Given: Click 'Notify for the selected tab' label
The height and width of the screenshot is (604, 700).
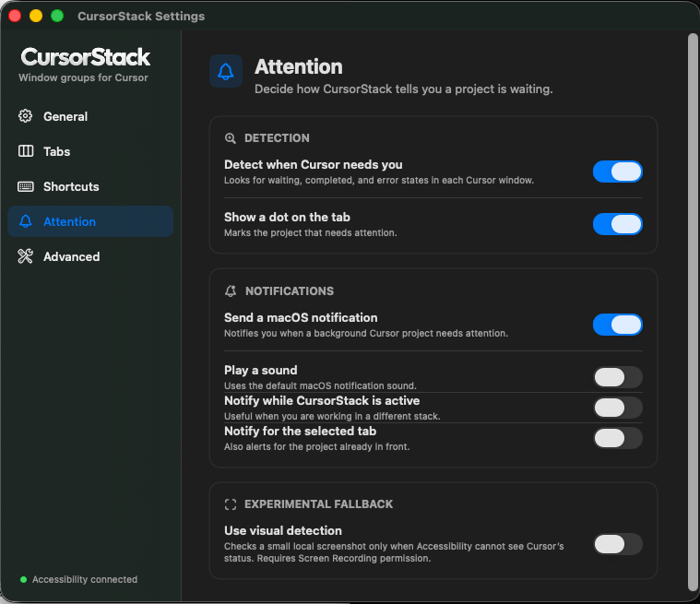Looking at the screenshot, I should (x=300, y=431).
